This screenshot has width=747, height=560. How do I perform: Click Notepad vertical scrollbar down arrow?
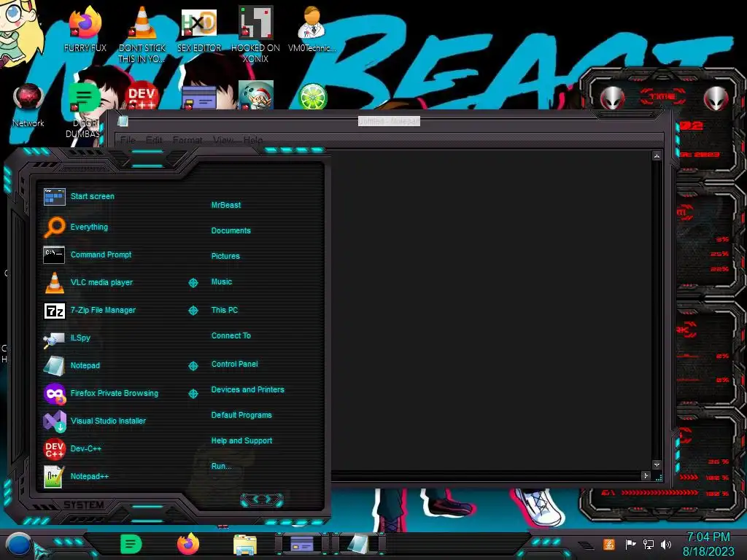coord(657,464)
